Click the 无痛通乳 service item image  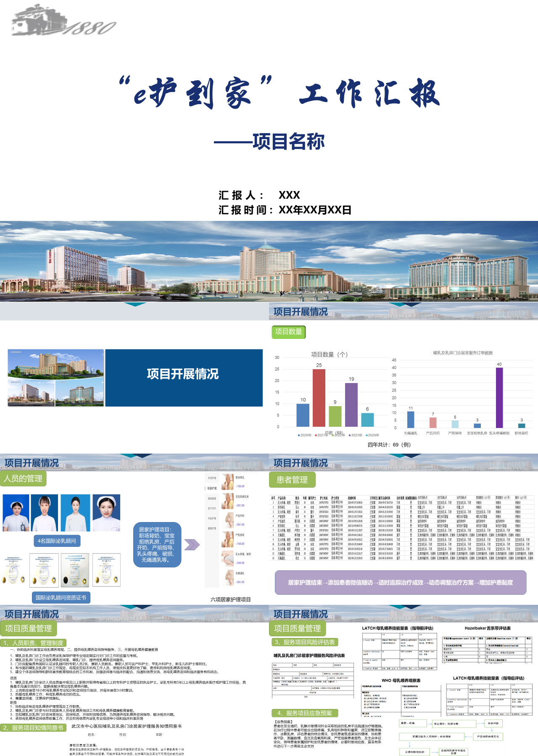coord(227,577)
